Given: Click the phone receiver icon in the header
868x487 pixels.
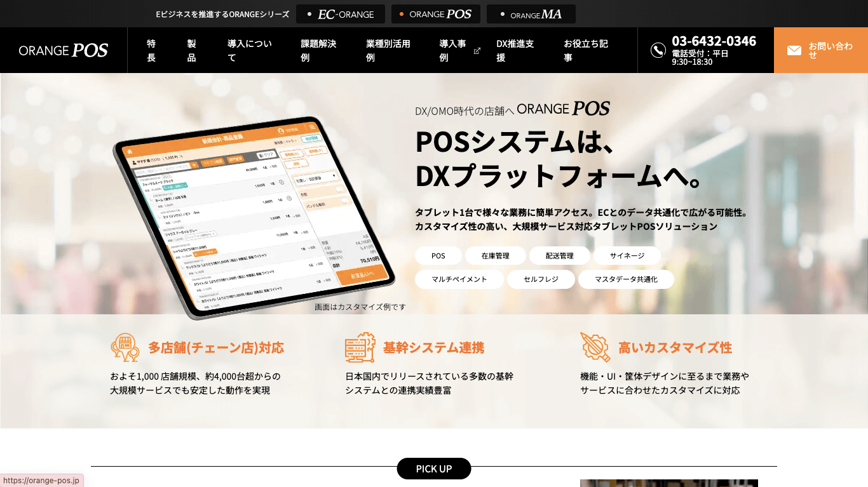Looking at the screenshot, I should tap(658, 50).
